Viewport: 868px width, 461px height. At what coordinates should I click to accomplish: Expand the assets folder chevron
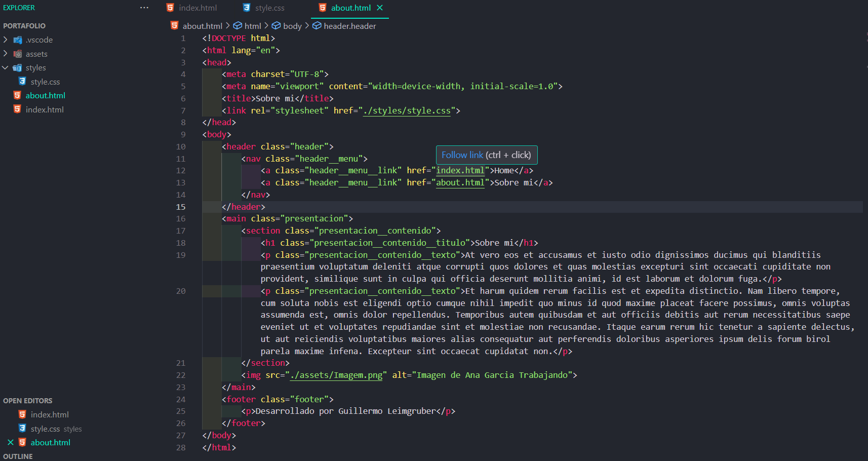point(6,54)
